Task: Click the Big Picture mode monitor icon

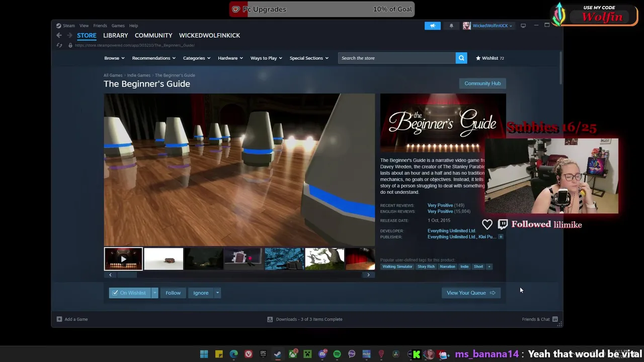Action: [523, 26]
